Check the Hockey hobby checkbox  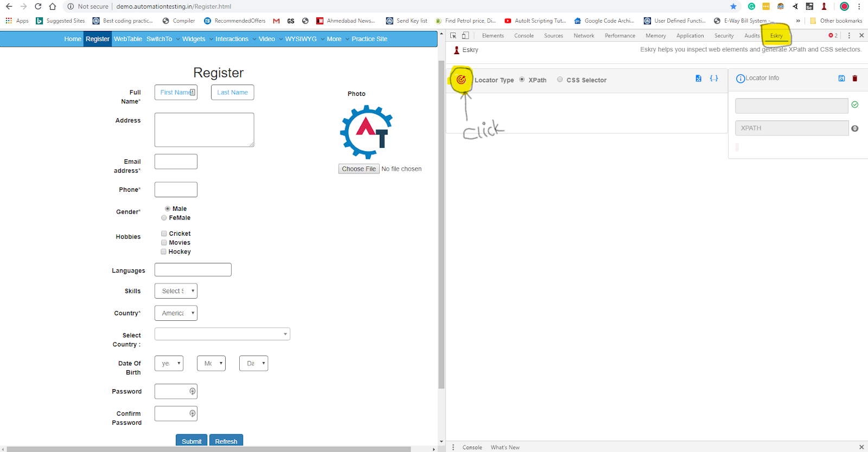pos(164,252)
